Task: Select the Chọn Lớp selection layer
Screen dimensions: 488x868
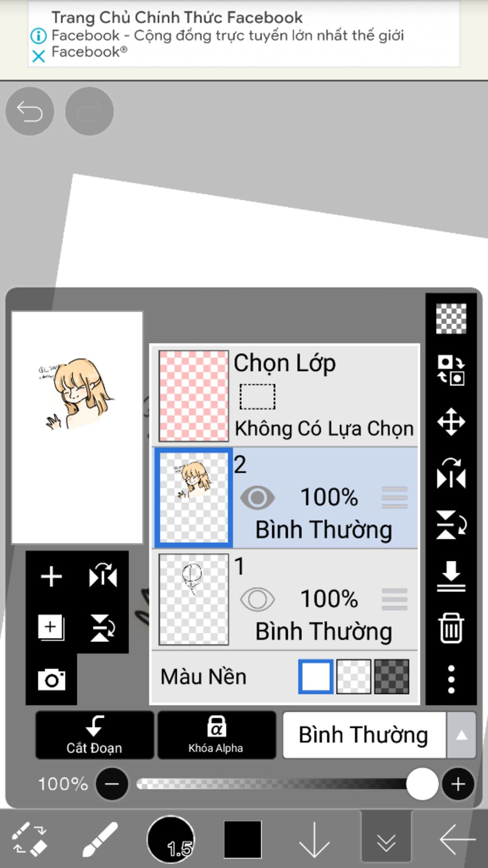Action: pos(285,395)
